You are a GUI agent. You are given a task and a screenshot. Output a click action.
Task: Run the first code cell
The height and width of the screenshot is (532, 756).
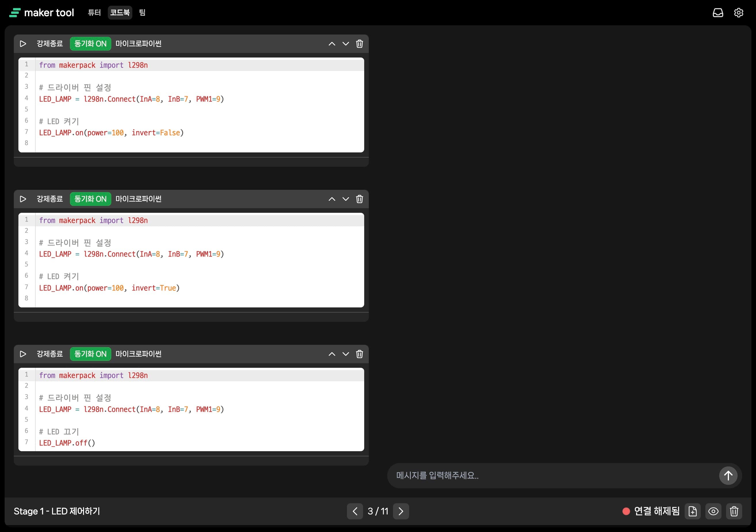point(23,44)
